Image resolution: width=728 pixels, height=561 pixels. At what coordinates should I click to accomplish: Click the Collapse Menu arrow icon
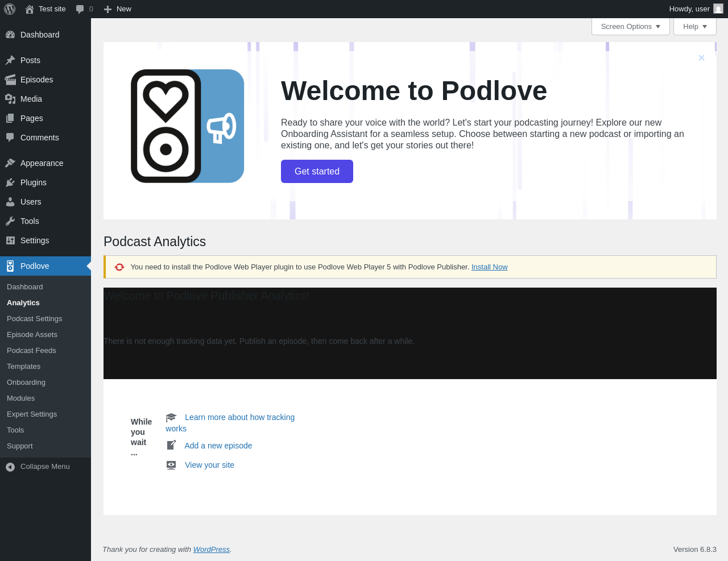(10, 467)
